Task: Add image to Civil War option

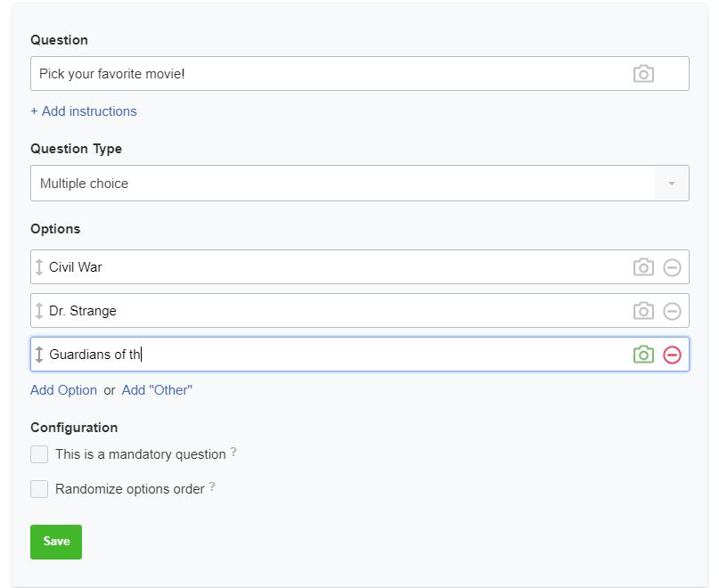Action: 643,267
